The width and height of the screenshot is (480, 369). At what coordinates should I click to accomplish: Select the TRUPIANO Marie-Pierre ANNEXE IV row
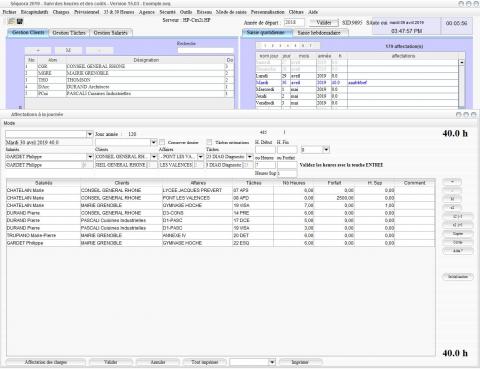[x=220, y=236]
